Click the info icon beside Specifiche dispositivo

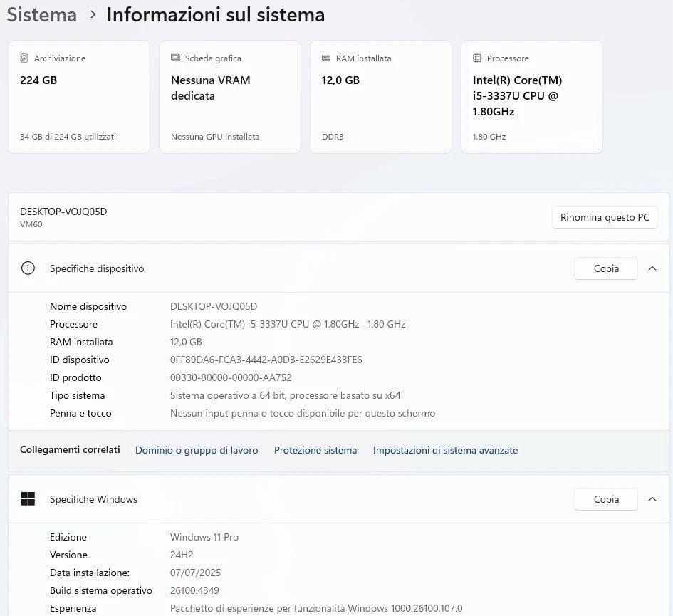click(28, 268)
